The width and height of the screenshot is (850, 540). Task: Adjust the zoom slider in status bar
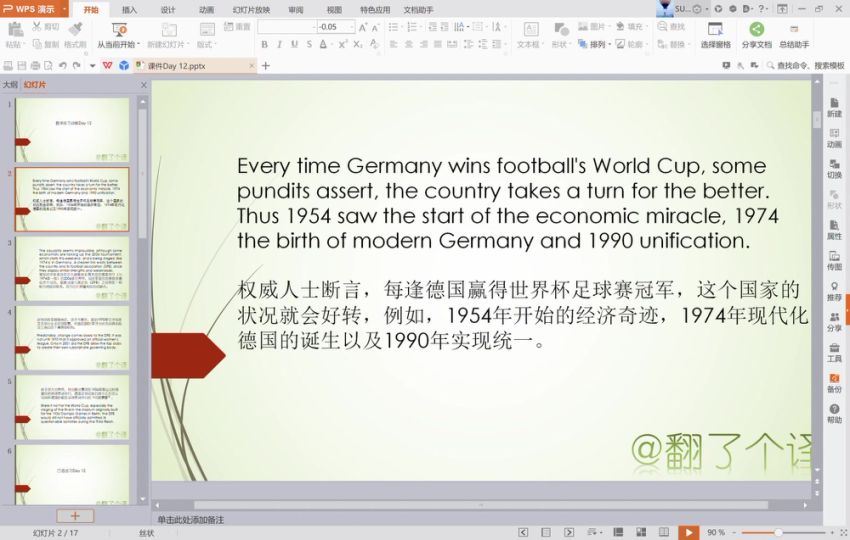(776, 532)
